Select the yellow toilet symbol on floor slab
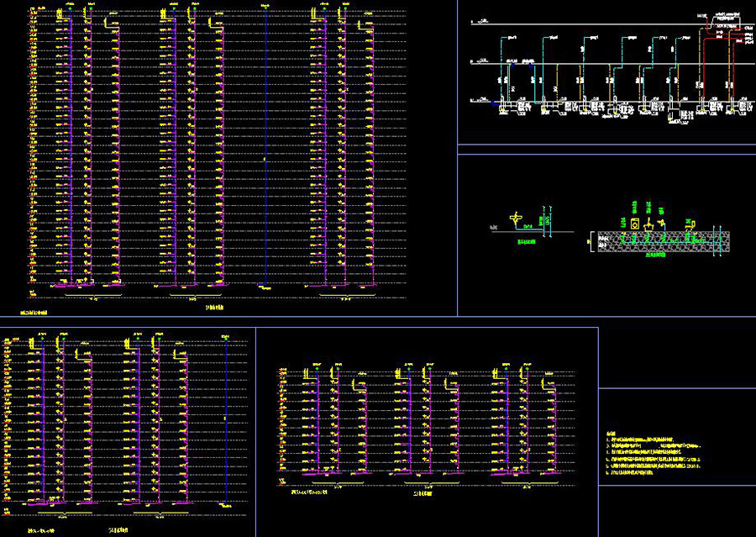The width and height of the screenshot is (756, 537). pos(688,225)
